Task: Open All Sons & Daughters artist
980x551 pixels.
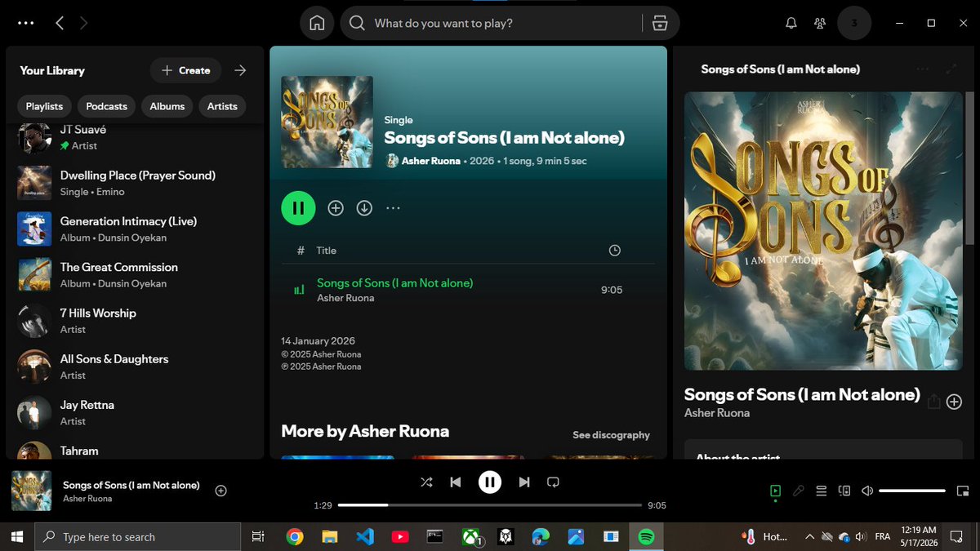Action: (x=136, y=367)
